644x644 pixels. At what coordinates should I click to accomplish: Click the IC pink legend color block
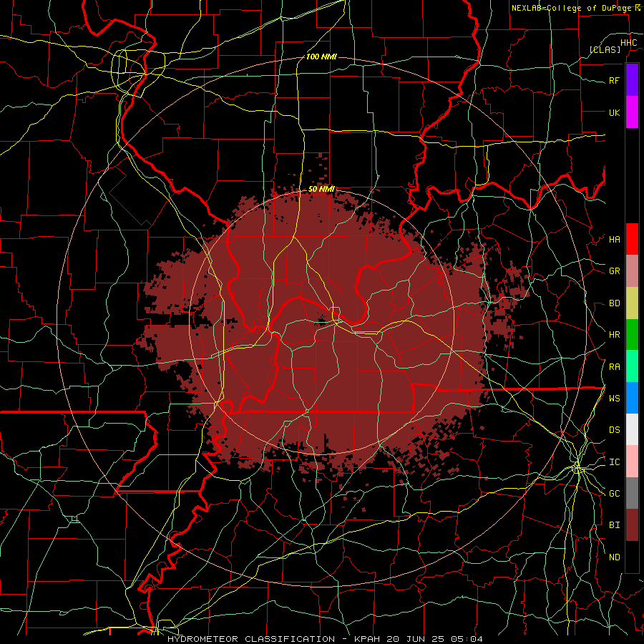(x=632, y=462)
